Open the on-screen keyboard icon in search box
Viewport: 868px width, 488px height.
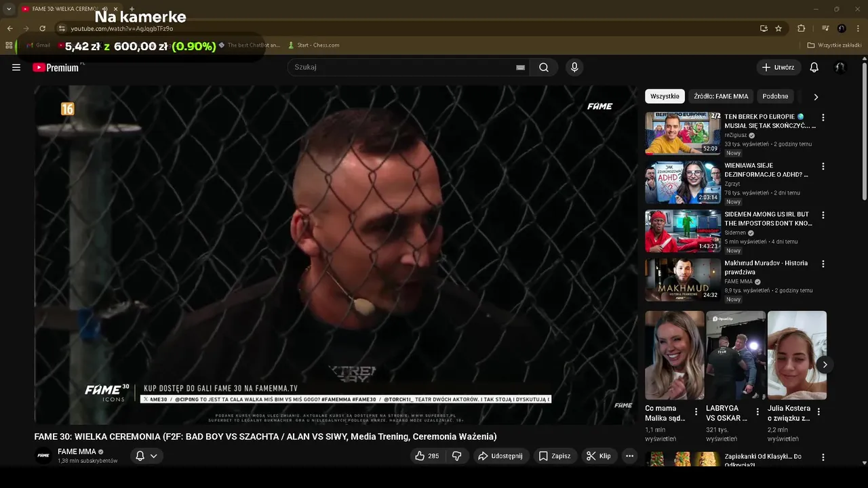(x=520, y=67)
